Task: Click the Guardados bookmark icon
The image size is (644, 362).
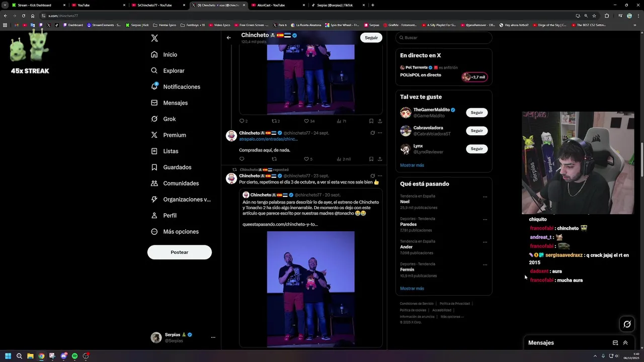Action: (154, 167)
